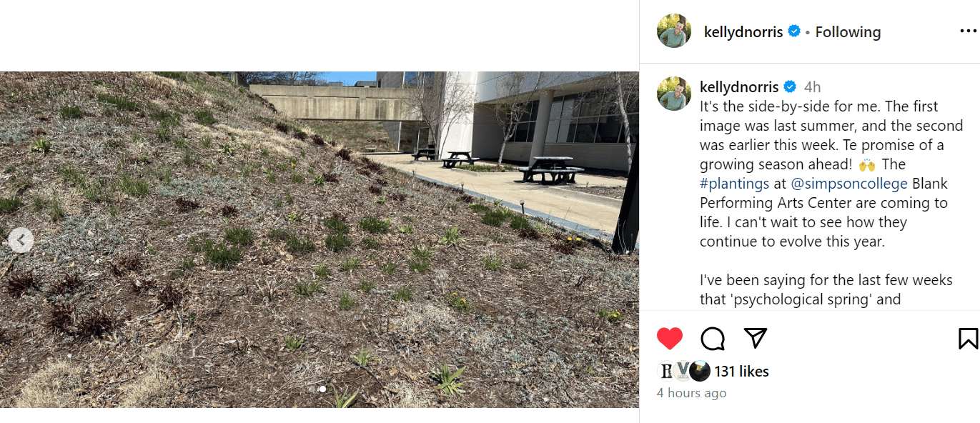Open the three-dot more options menu
The image size is (980, 423).
[x=968, y=31]
